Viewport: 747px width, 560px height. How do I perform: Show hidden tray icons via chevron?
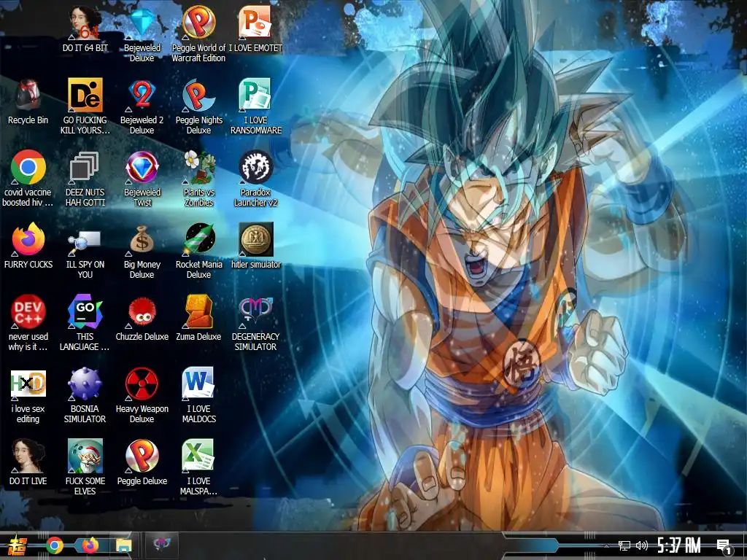point(606,545)
